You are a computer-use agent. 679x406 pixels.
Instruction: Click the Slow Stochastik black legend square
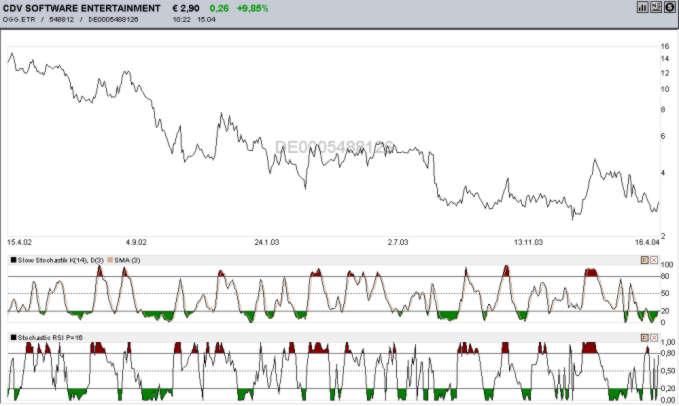[x=13, y=260]
